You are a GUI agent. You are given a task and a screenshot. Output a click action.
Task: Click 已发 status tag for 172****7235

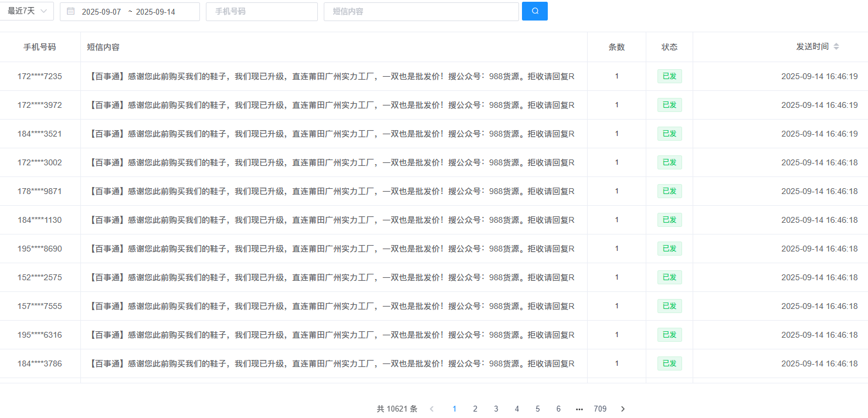tap(669, 76)
